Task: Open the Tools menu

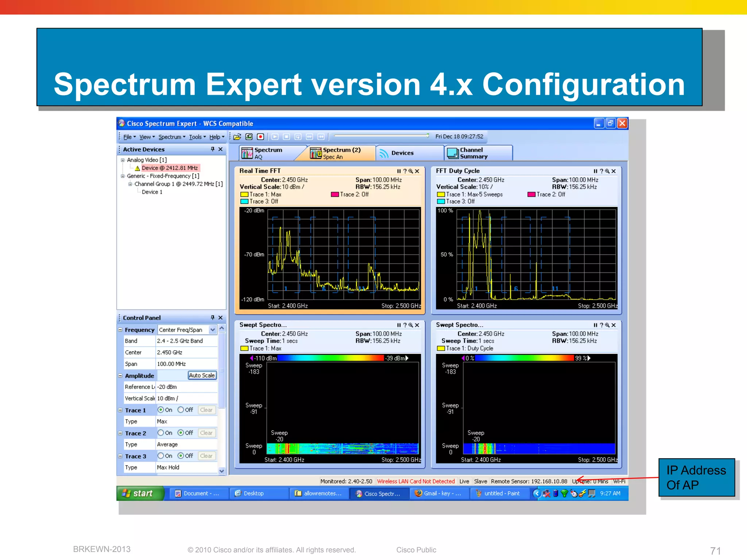Action: (197, 137)
